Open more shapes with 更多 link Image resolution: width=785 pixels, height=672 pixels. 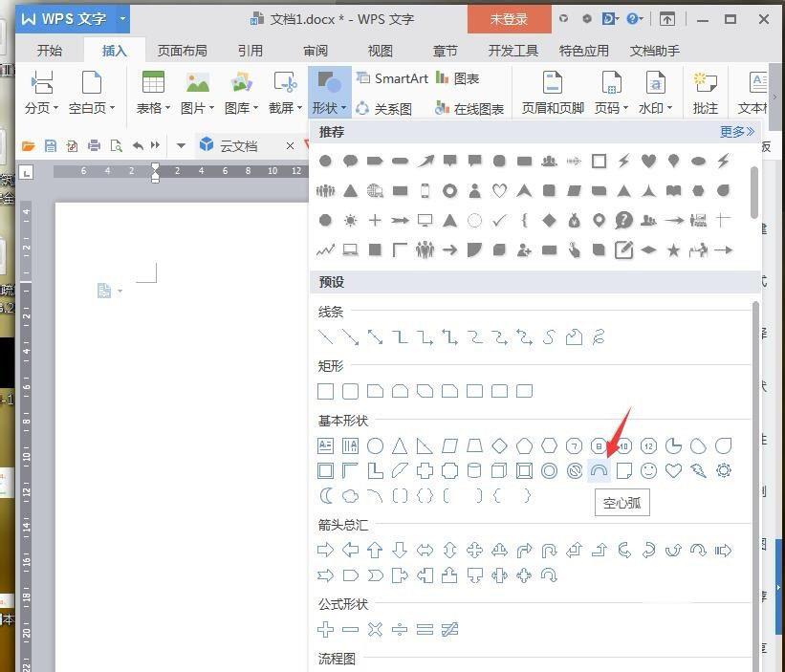click(x=731, y=132)
